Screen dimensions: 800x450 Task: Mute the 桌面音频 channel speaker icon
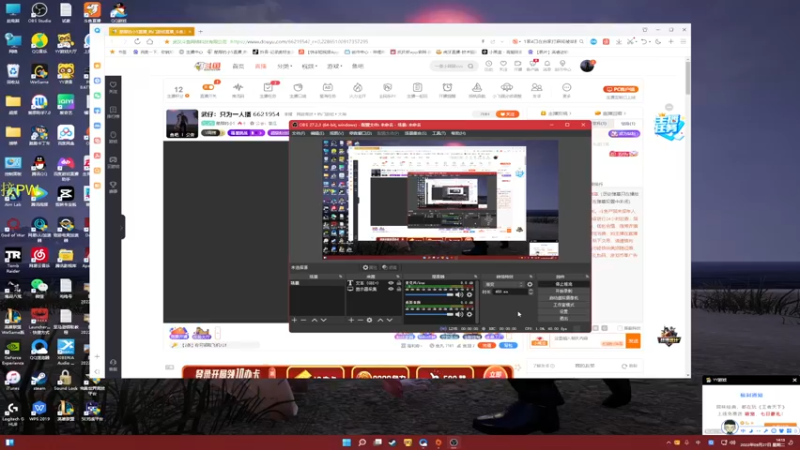coord(459,314)
